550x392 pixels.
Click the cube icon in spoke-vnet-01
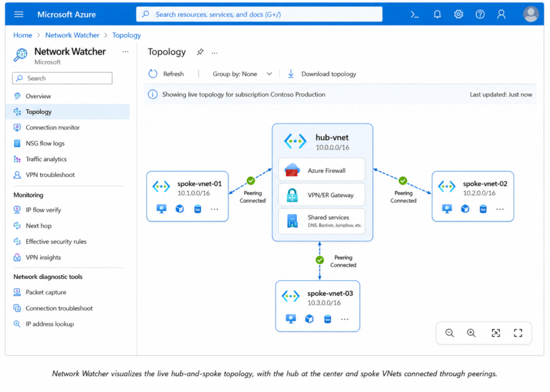click(x=179, y=209)
